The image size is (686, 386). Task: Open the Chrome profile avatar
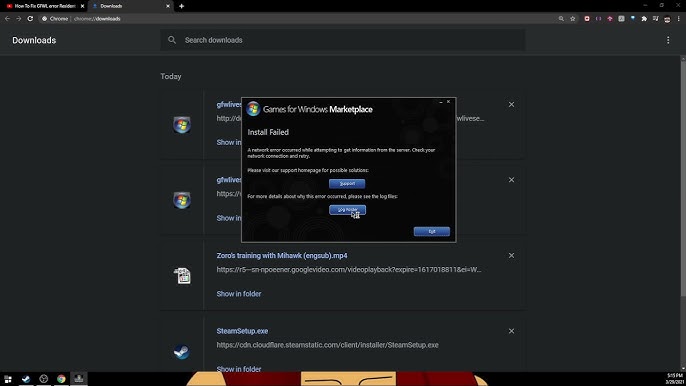[667, 19]
